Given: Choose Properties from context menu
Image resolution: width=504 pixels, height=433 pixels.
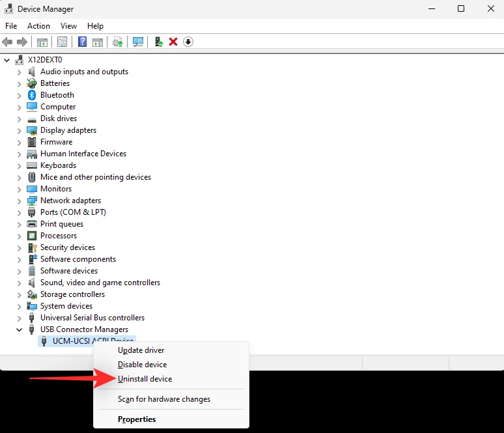Looking at the screenshot, I should [171, 419].
